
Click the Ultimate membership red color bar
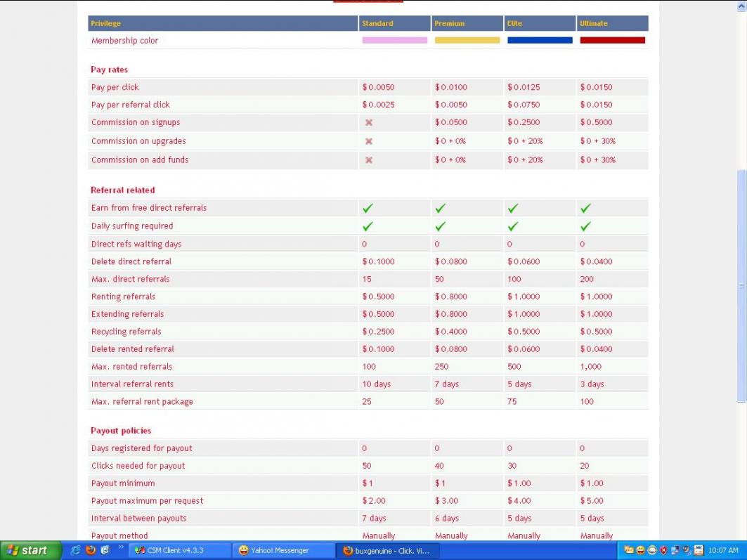point(613,41)
